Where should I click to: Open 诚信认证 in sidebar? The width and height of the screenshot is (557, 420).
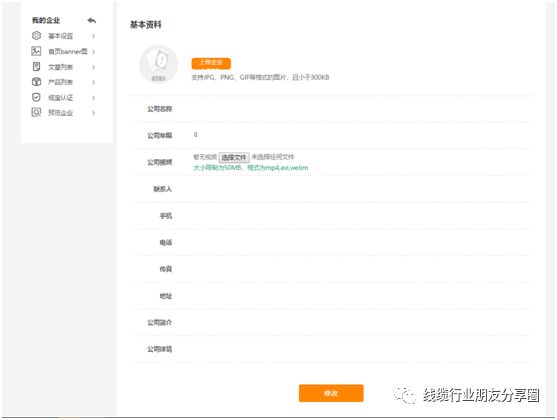60,97
